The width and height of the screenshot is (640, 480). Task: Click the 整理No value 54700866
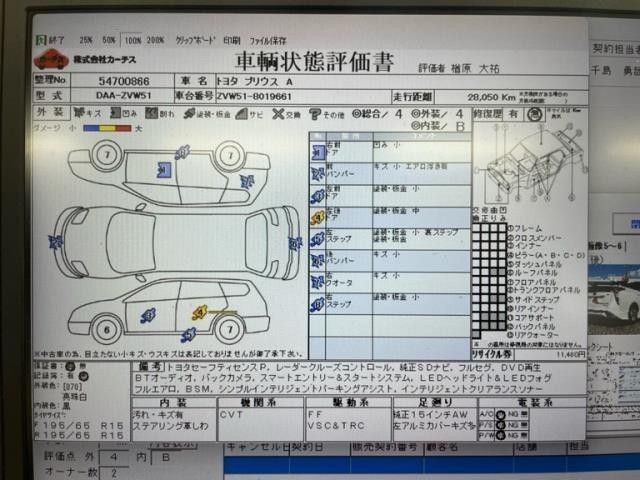tap(124, 81)
